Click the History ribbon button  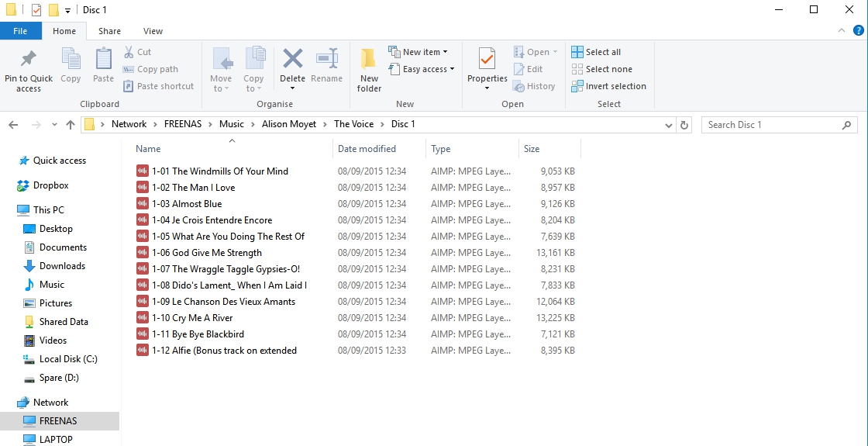534,86
